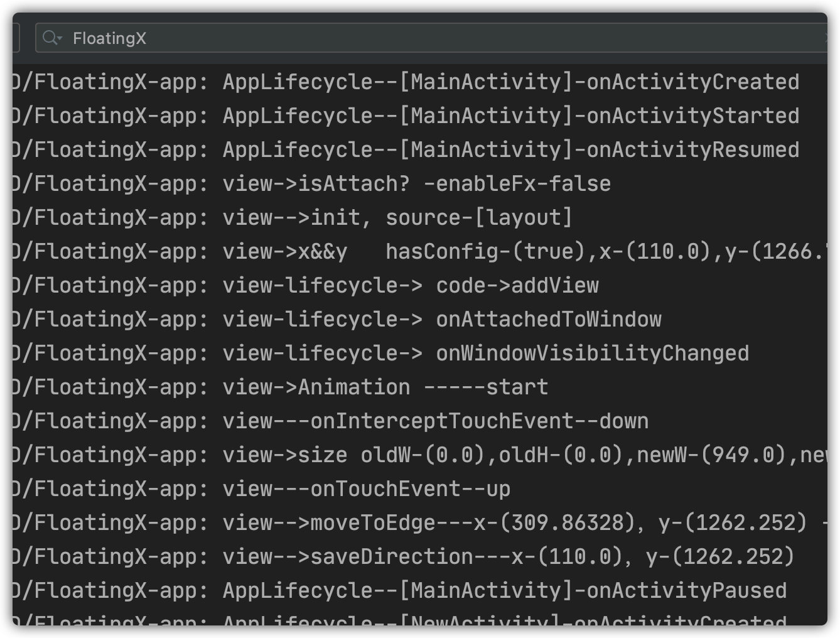Click the search magnifier icon in the filter field

48,38
